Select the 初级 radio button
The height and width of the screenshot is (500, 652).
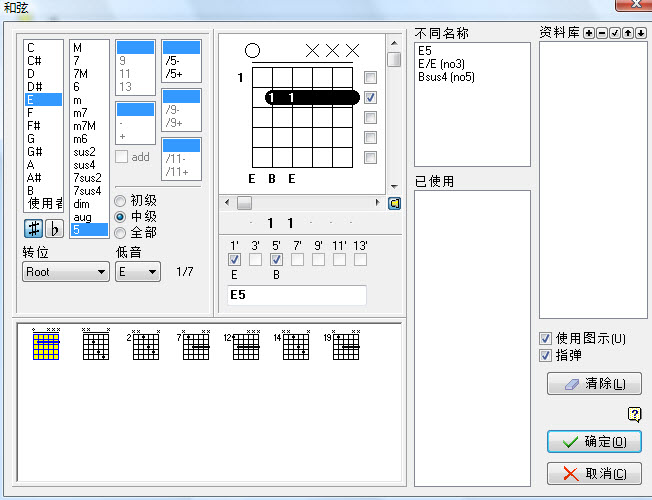coord(122,200)
